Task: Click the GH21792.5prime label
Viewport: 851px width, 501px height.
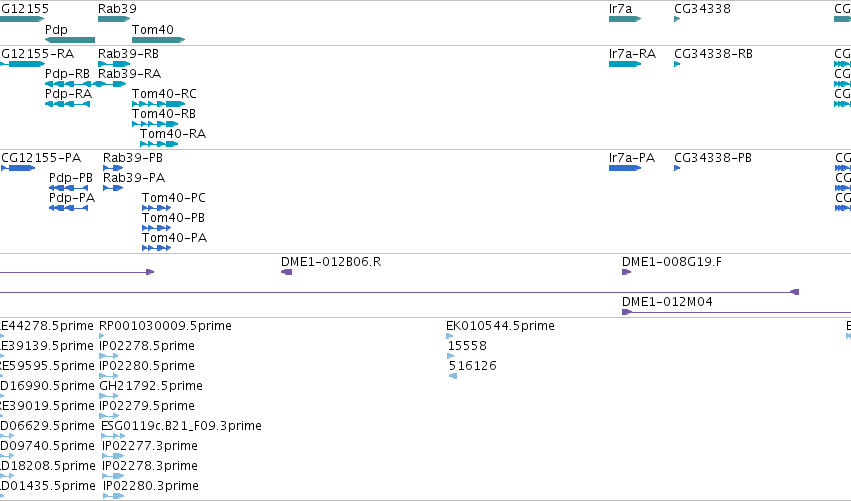Action: point(151,386)
